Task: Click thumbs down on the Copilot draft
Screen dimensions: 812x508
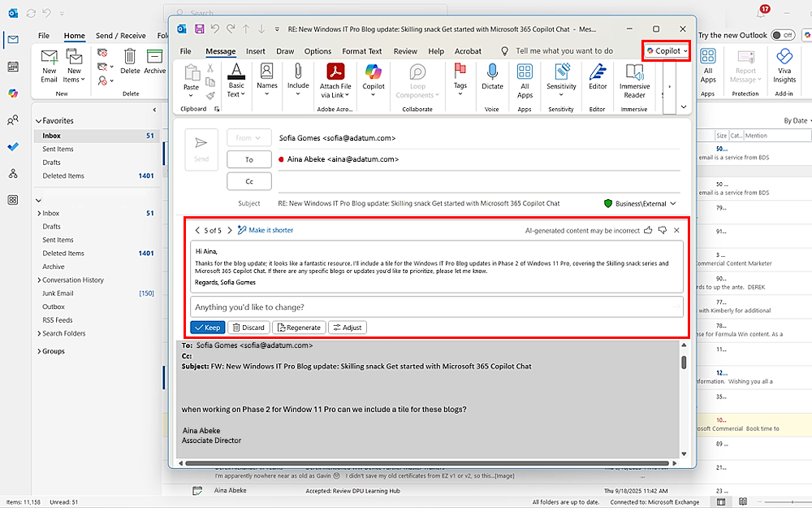Action: pyautogui.click(x=662, y=231)
